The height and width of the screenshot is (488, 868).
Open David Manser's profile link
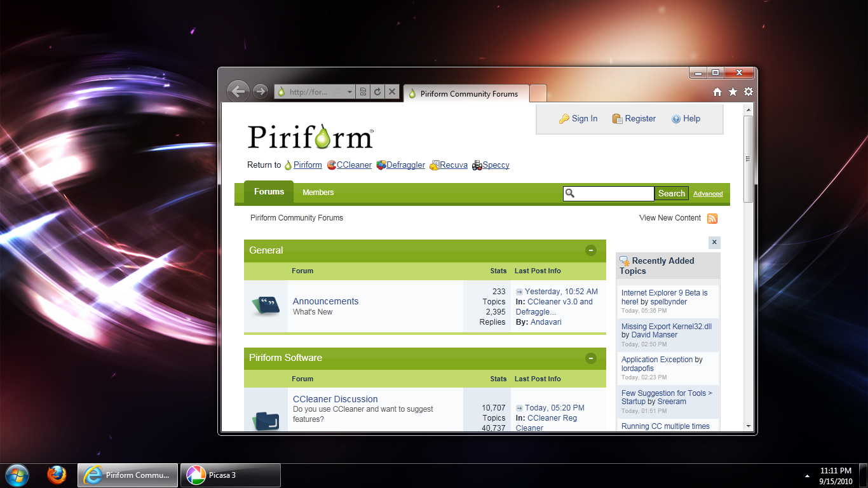point(654,335)
